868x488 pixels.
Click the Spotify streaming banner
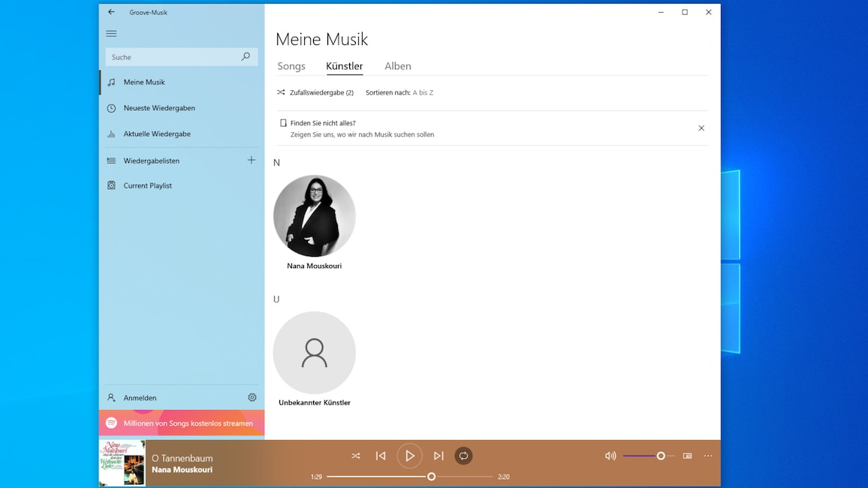[x=182, y=423]
